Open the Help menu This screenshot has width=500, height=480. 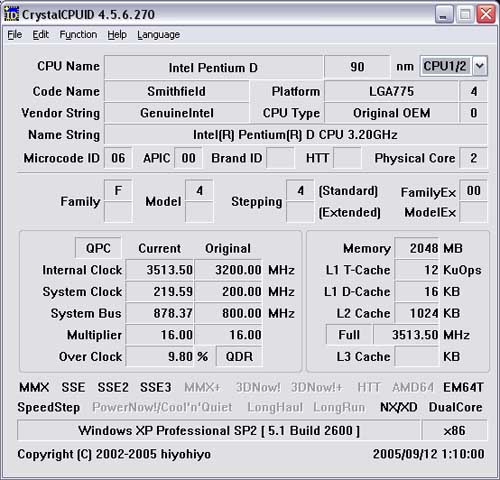point(117,34)
